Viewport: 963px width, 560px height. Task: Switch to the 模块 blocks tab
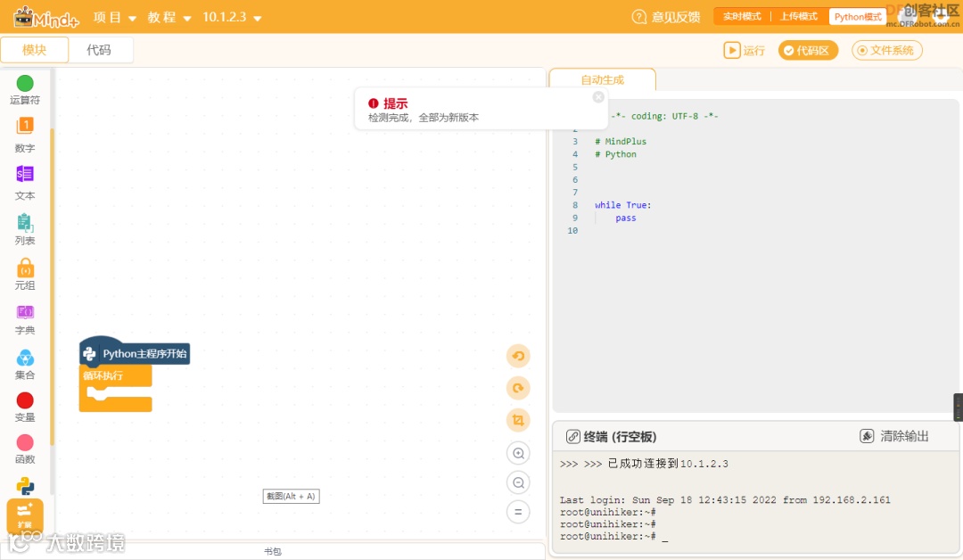pyautogui.click(x=35, y=50)
